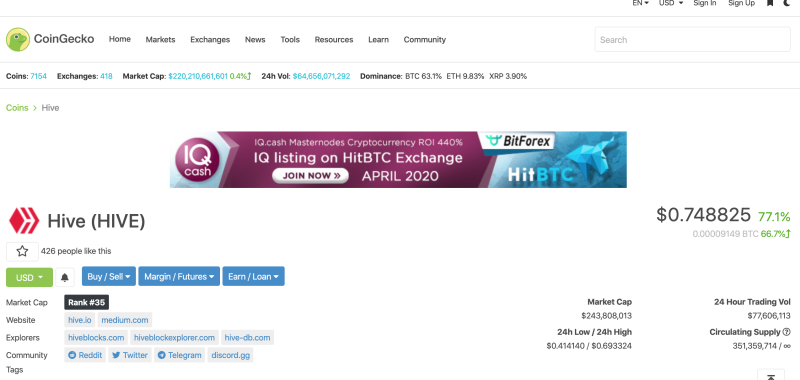This screenshot has height=380, width=800.
Task: Click the Coins breadcrumb link
Action: [x=17, y=108]
